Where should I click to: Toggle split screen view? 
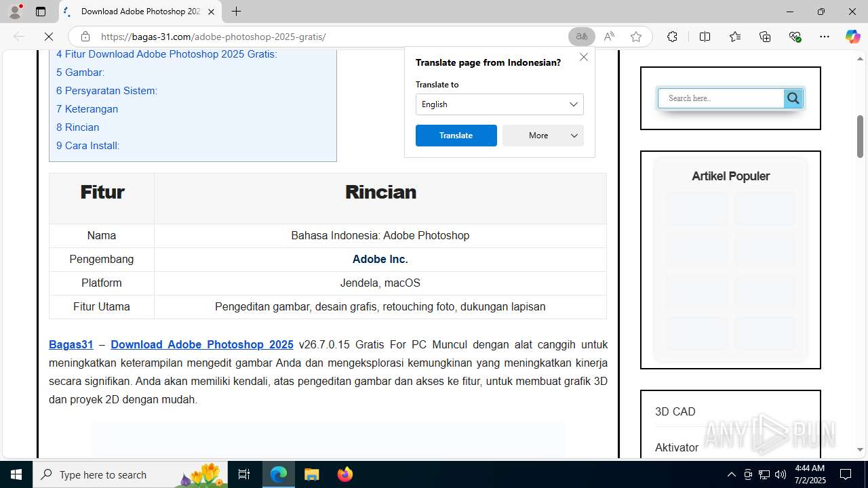tap(705, 37)
